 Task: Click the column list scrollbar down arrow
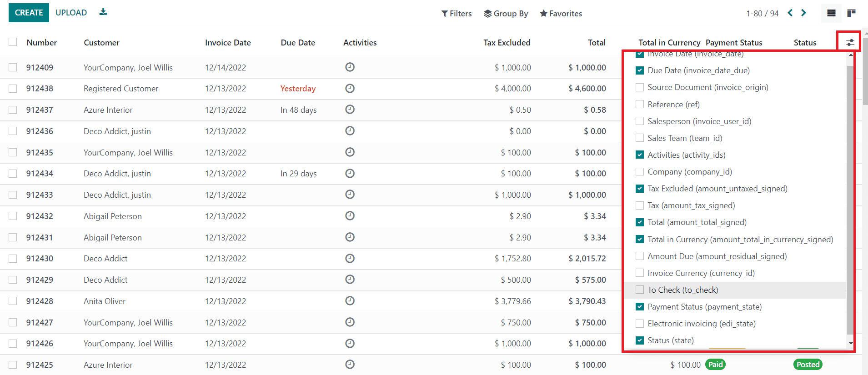(850, 344)
